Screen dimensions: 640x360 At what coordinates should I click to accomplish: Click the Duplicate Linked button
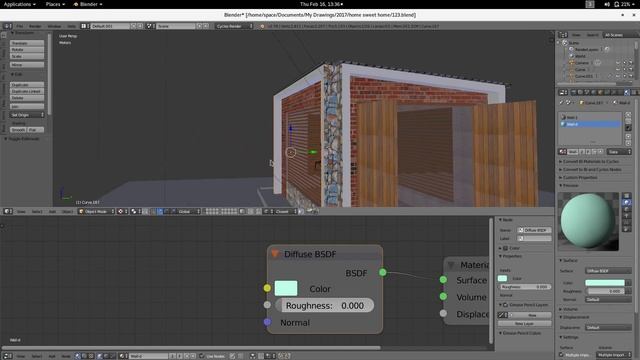(27, 91)
